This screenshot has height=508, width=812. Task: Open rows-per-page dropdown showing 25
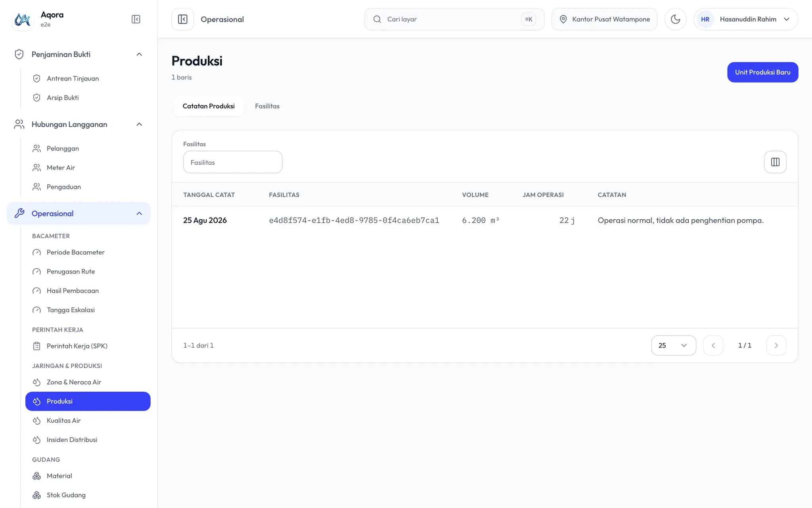coord(674,345)
